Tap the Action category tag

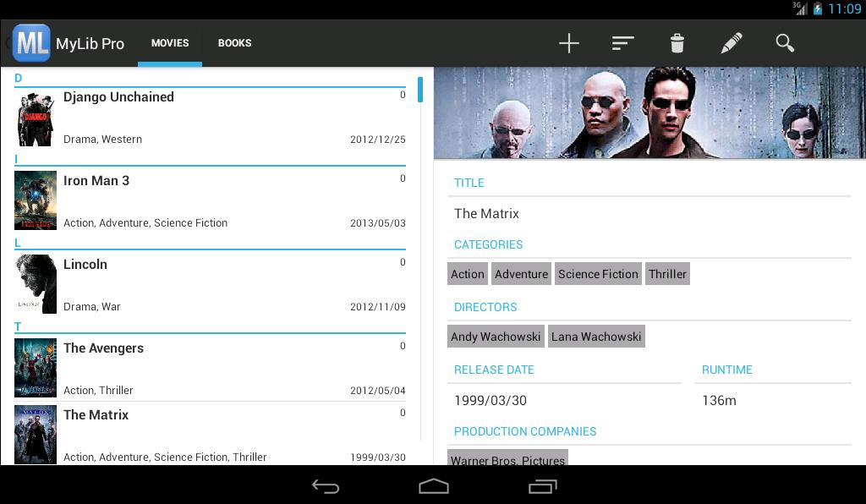[467, 274]
